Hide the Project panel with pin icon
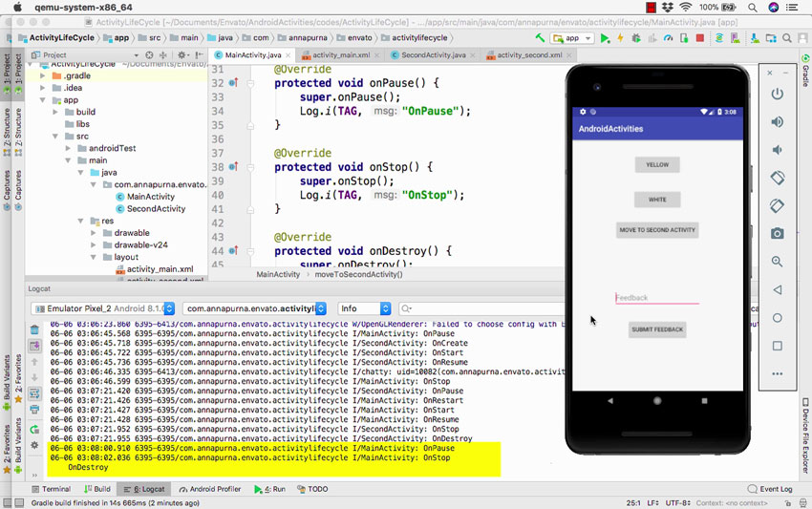Image resolution: width=812 pixels, height=509 pixels. click(200, 54)
